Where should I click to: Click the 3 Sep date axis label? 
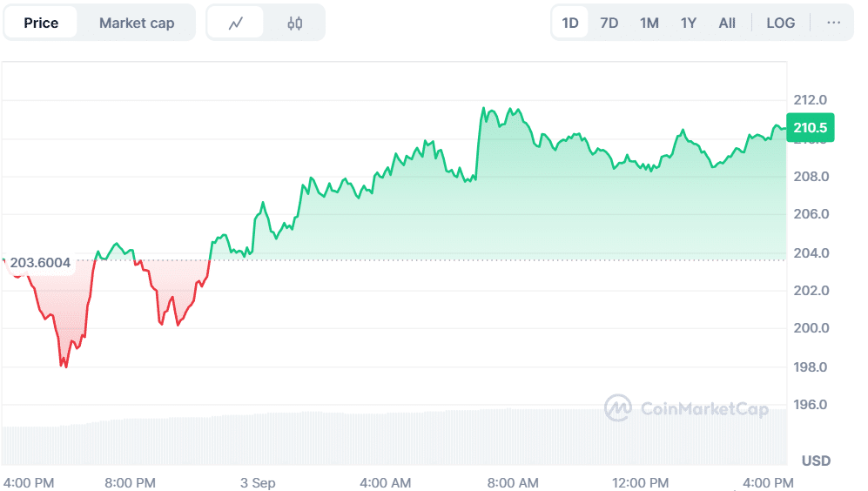point(258,482)
